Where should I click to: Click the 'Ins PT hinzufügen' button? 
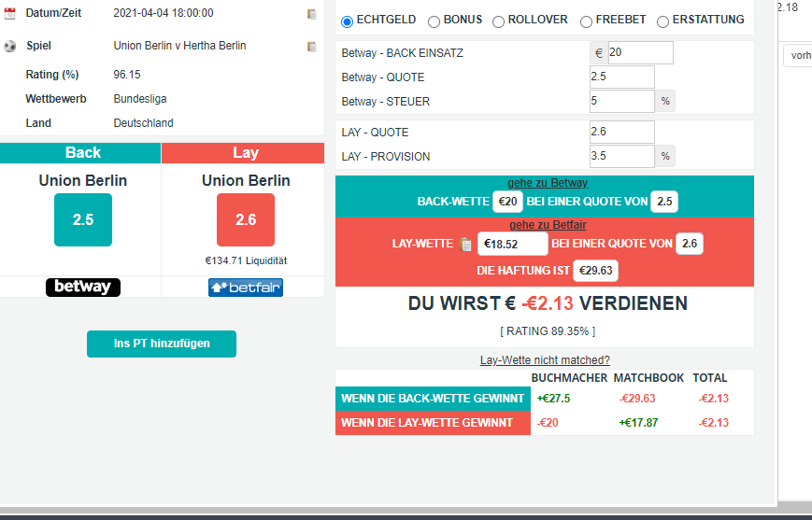click(x=162, y=344)
